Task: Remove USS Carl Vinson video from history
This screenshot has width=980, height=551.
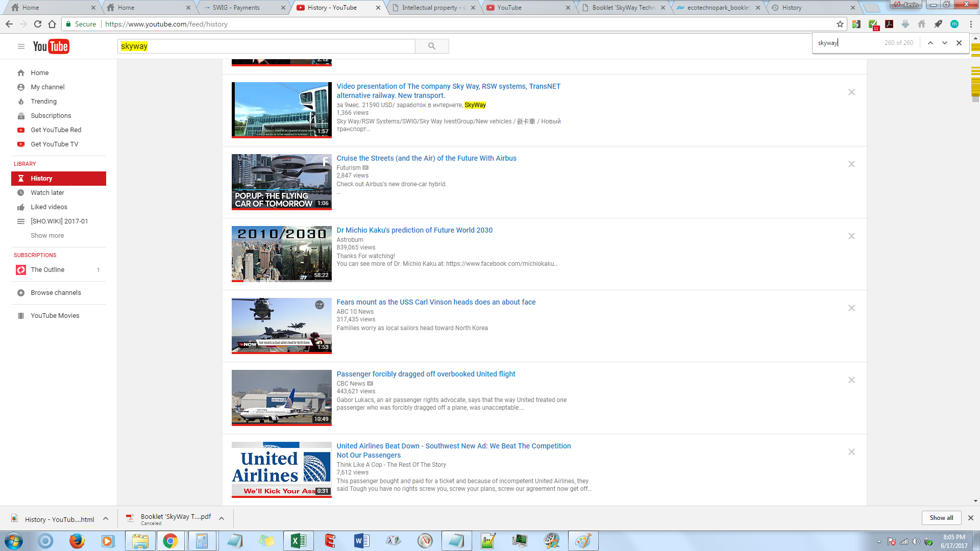Action: [x=851, y=308]
